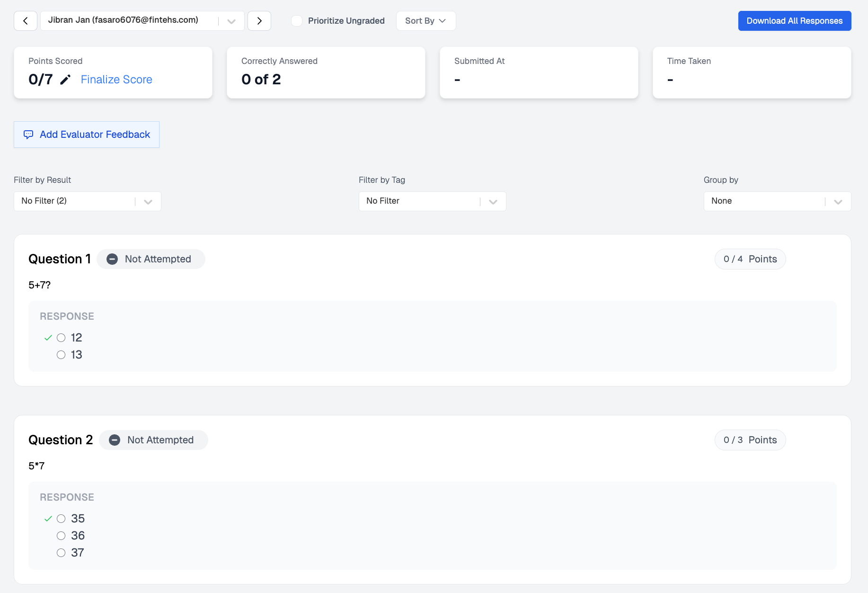Click the Question 1 heading
This screenshot has height=593, width=868.
(x=60, y=259)
